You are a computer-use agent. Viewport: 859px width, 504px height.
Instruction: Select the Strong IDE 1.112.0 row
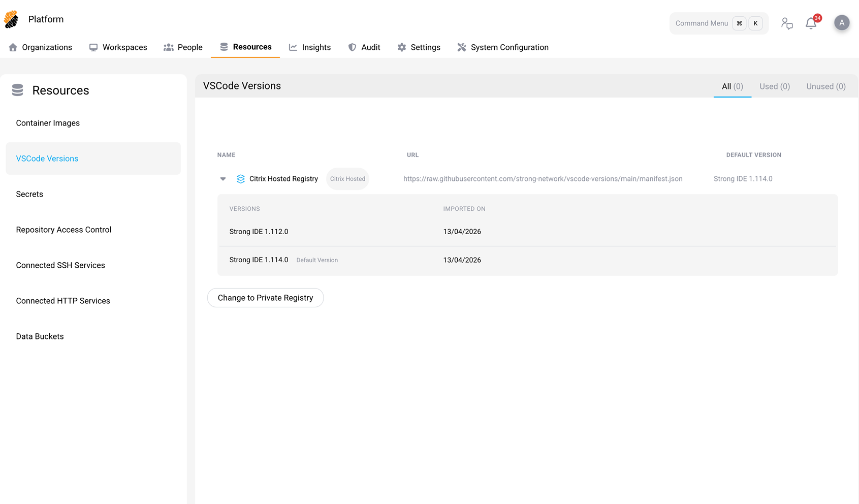click(x=527, y=232)
